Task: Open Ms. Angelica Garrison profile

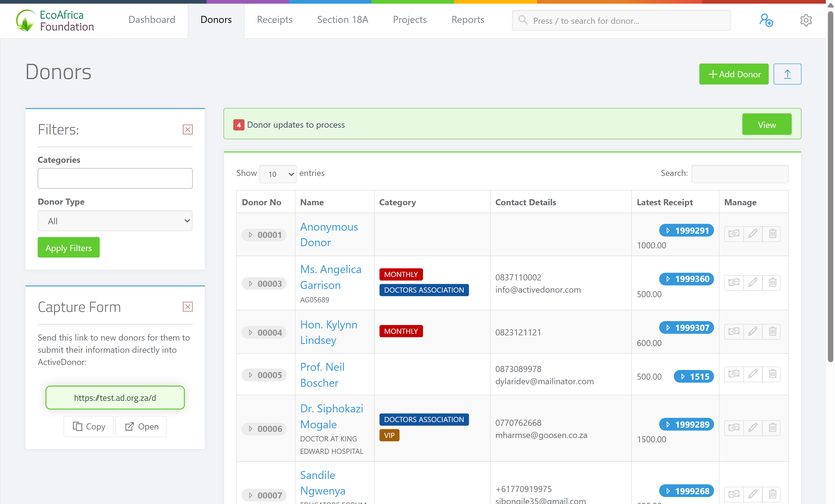Action: tap(331, 277)
